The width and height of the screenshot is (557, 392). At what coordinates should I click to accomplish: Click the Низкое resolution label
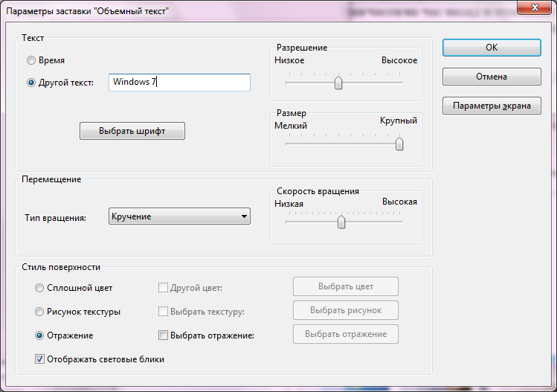tap(289, 60)
